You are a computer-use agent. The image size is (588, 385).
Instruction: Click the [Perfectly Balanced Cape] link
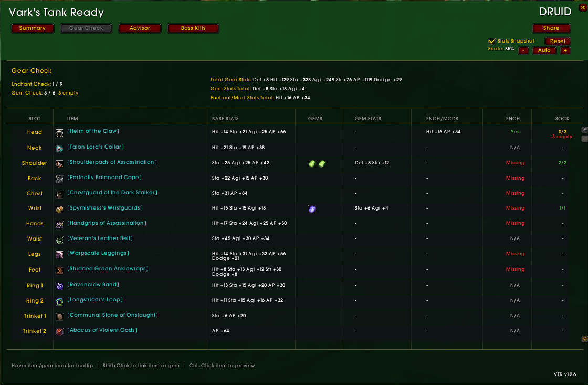coord(104,177)
